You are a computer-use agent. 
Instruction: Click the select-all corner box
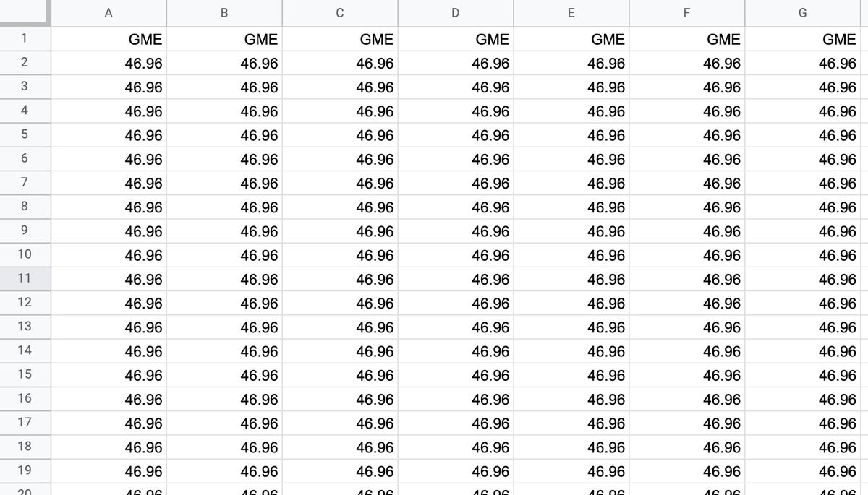(25, 12)
